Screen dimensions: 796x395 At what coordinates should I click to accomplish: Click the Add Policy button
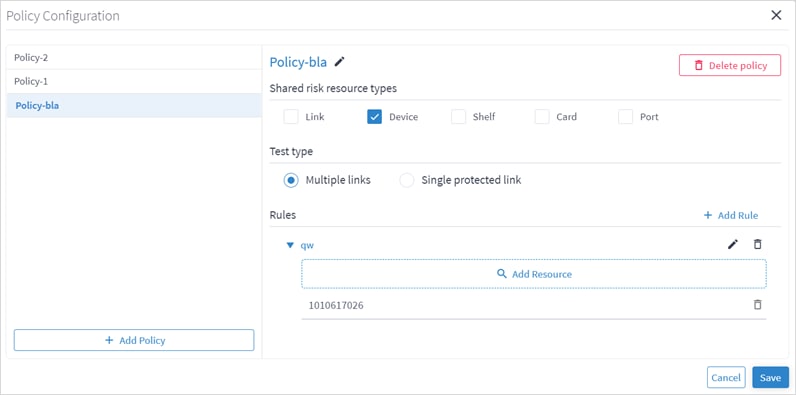click(x=134, y=340)
